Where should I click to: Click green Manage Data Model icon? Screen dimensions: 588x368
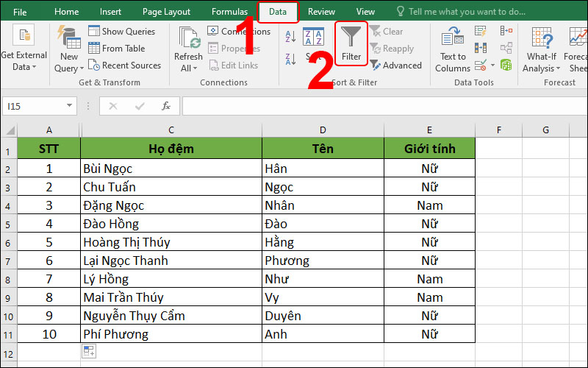506,66
